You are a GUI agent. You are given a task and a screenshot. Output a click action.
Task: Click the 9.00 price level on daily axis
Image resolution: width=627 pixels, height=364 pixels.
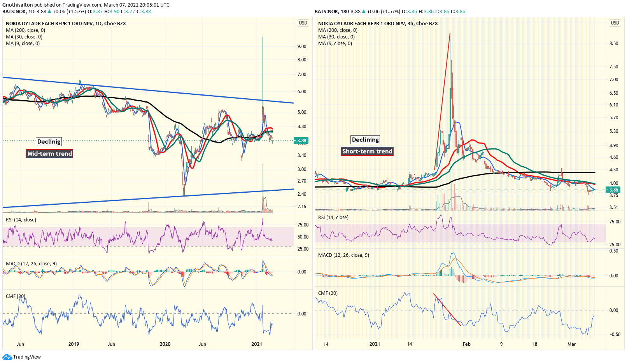click(302, 47)
